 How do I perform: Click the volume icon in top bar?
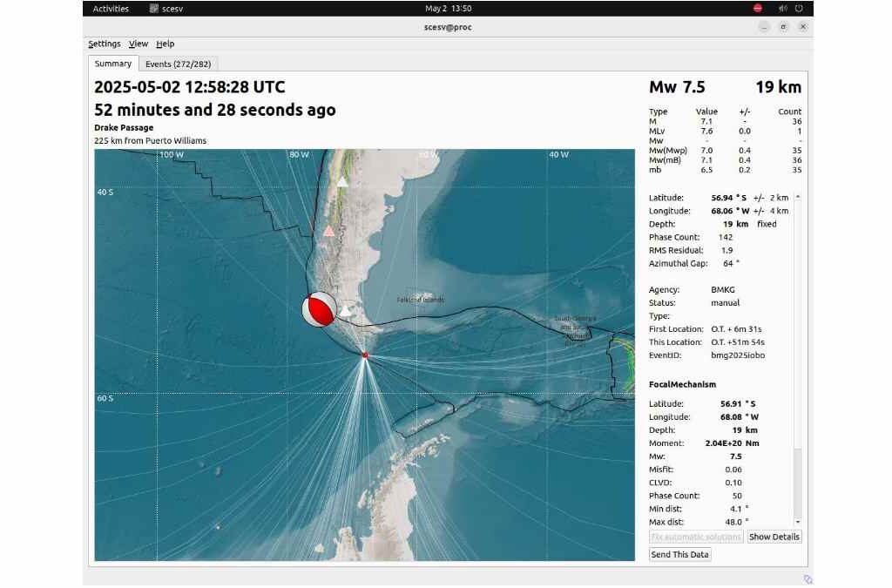[x=783, y=9]
